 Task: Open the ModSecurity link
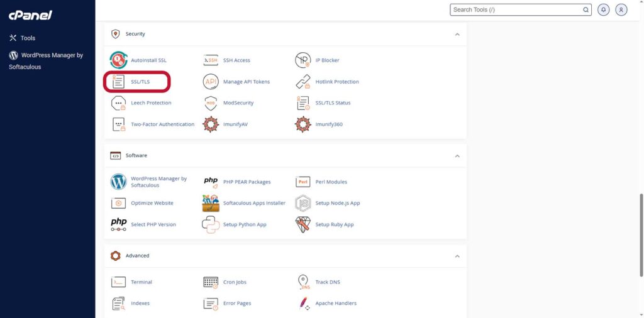point(238,103)
